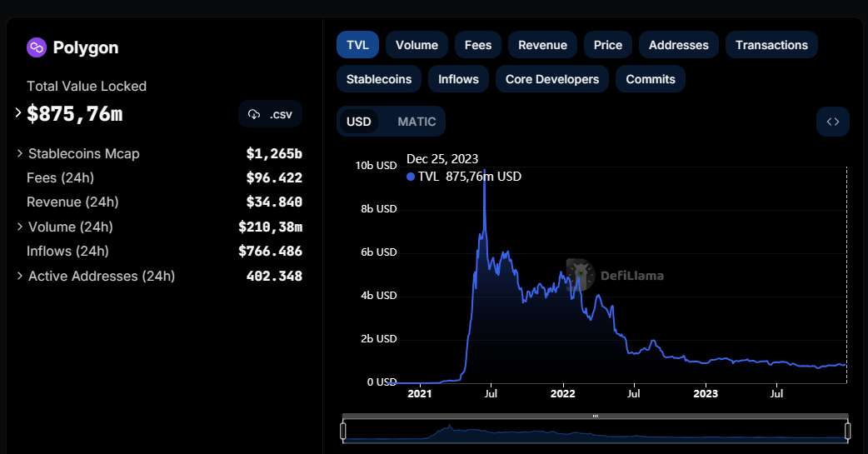This screenshot has height=454, width=868.
Task: Toggle the Core Developers chart
Action: [x=552, y=79]
